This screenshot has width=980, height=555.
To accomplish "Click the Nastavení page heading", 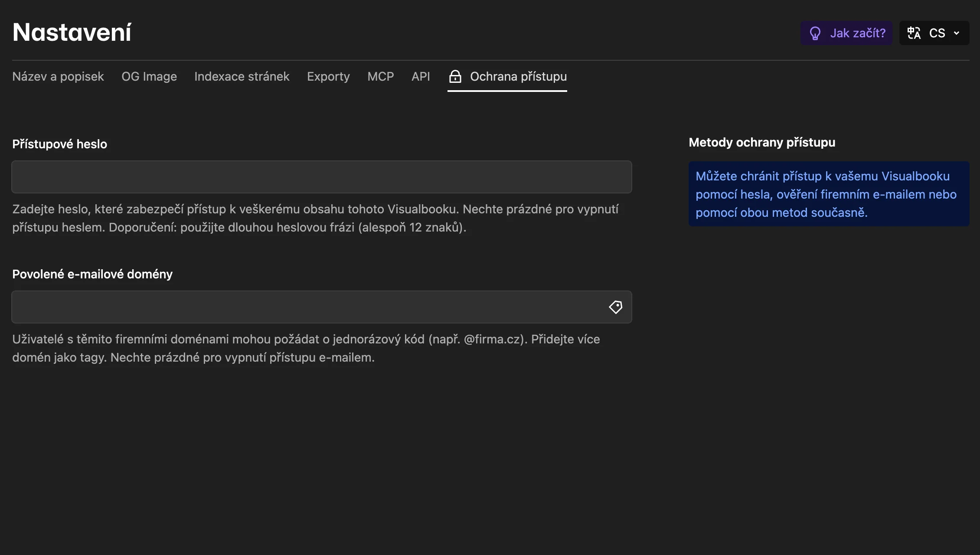I will point(72,32).
